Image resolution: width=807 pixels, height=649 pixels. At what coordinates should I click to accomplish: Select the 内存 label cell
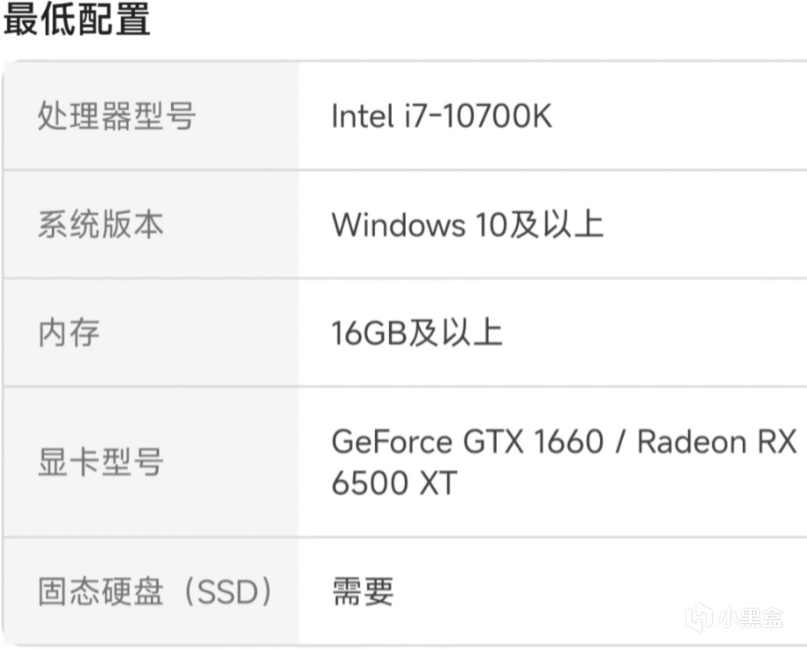point(69,332)
